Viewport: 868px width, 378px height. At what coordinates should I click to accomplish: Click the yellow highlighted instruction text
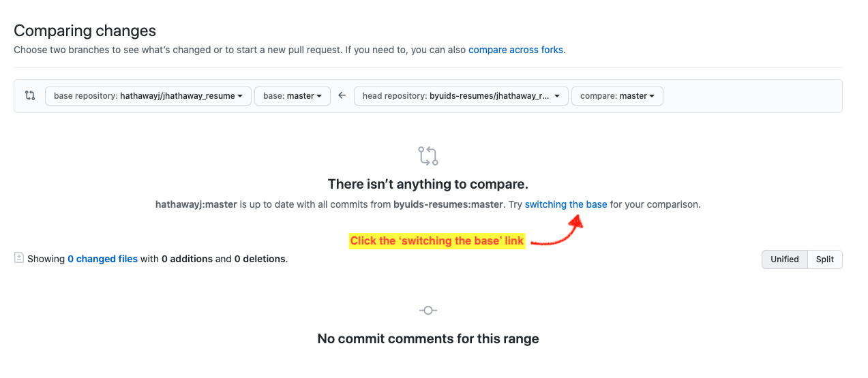437,241
